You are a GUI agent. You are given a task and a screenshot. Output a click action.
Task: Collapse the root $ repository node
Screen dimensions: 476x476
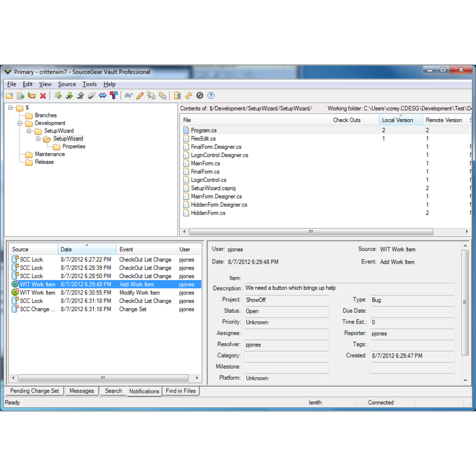11,108
